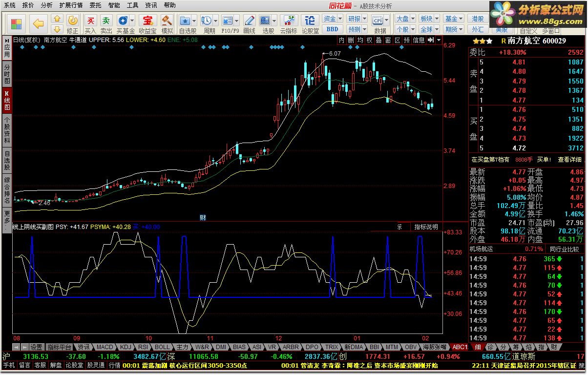This screenshot has height=375, width=588.
Task: Start 模拟 simulated trading (gavel icon)
Action: pyautogui.click(x=167, y=21)
